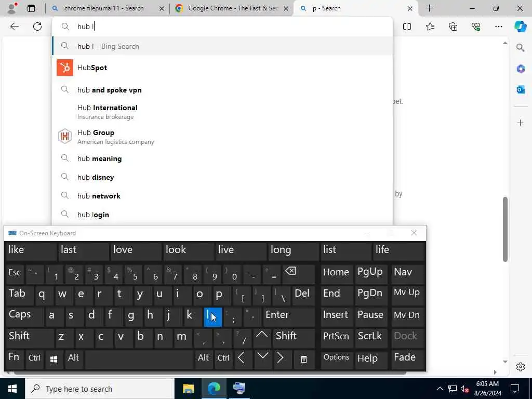Toggle the right Shift key

coord(294,338)
